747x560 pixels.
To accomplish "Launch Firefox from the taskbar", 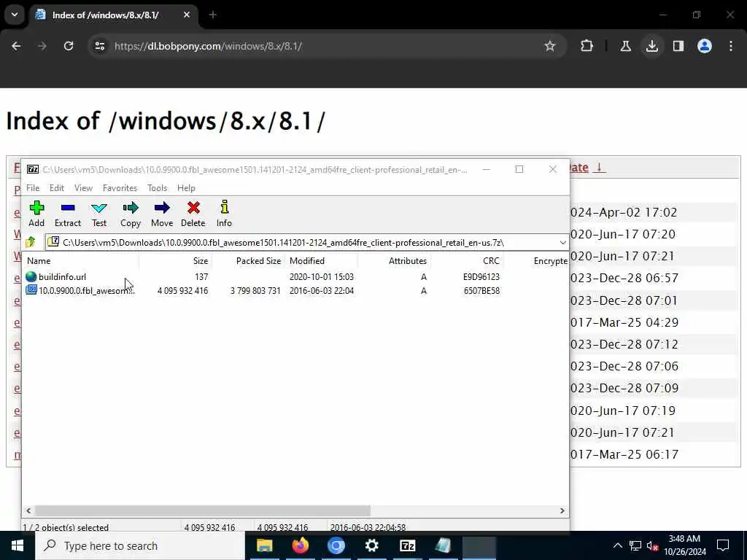I will [300, 545].
